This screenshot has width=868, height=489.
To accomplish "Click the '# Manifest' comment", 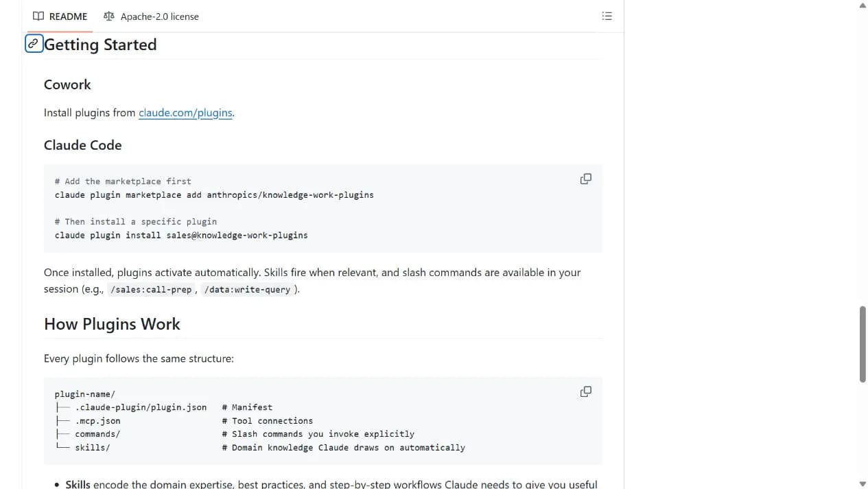I will point(247,407).
